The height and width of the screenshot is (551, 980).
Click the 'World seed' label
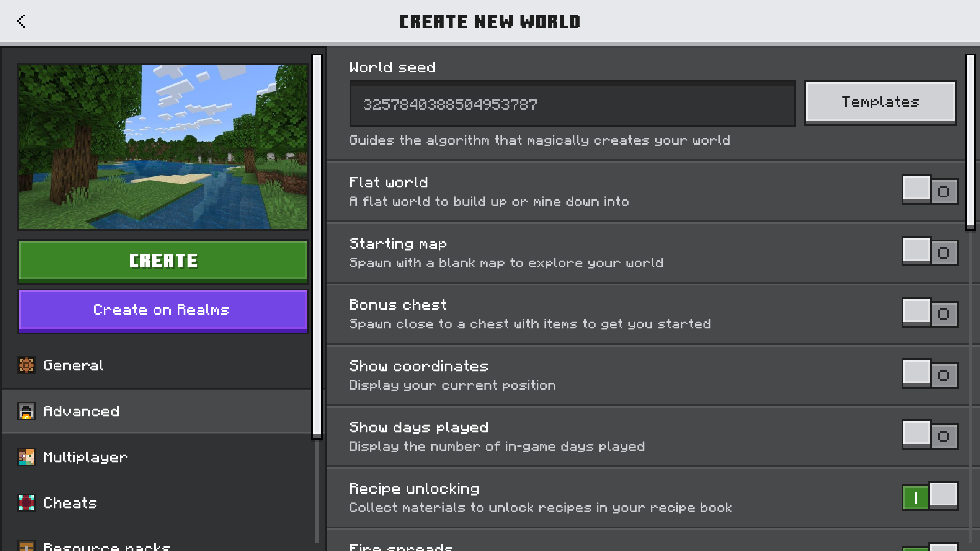tap(392, 67)
